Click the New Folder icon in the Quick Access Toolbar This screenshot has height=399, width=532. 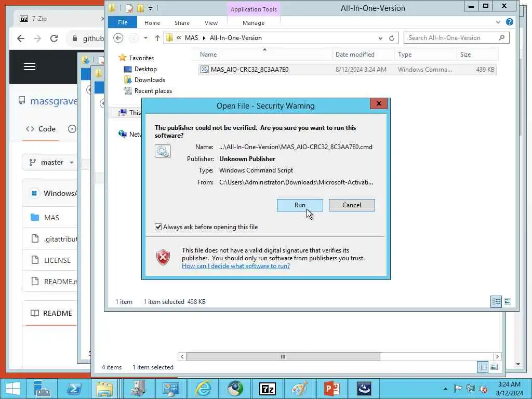pos(140,8)
